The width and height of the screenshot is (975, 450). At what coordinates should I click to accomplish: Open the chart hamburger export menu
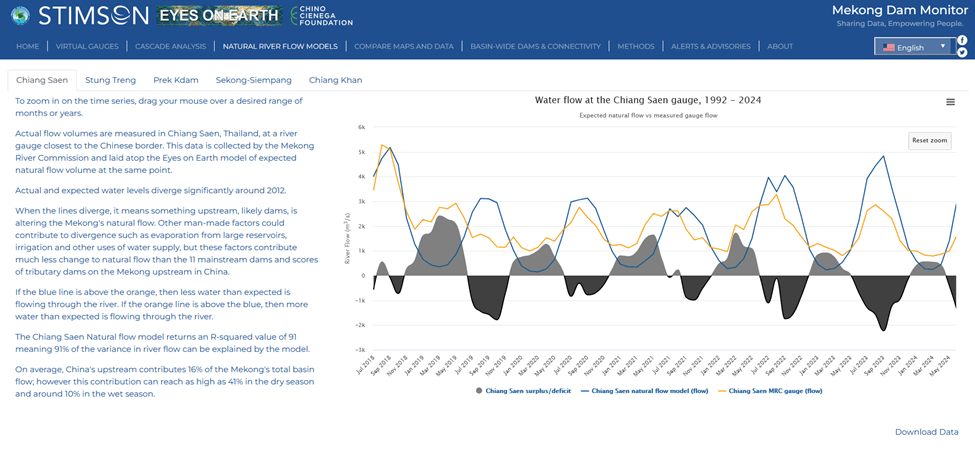click(x=950, y=102)
